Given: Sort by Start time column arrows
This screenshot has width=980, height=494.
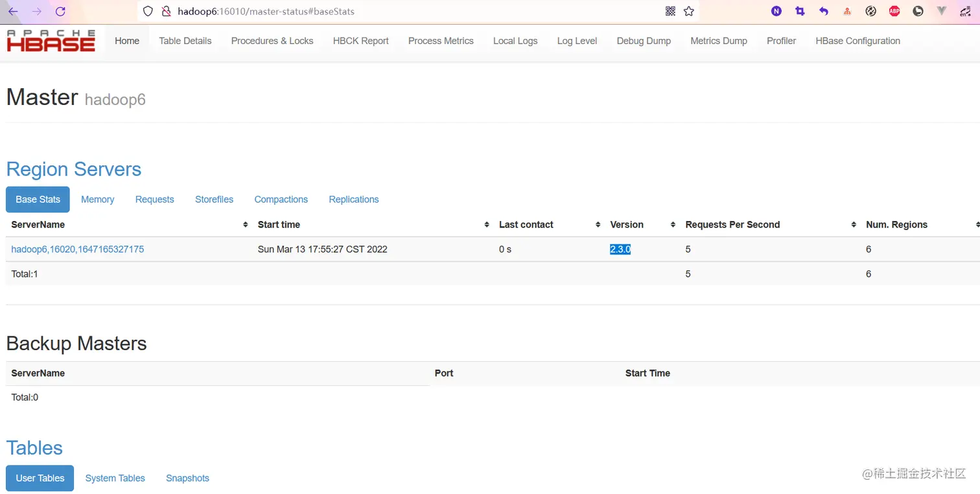Looking at the screenshot, I should tap(487, 224).
